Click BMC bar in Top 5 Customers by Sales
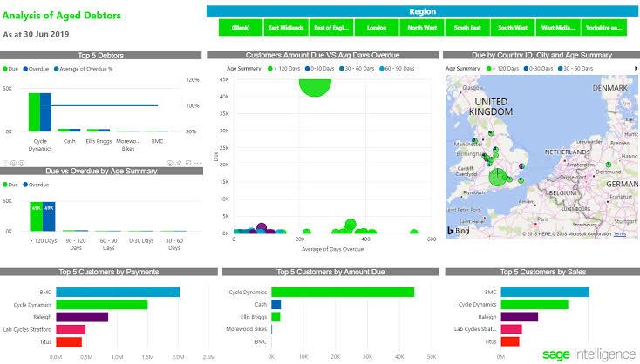Screen dimensions: 640x364 point(545,293)
